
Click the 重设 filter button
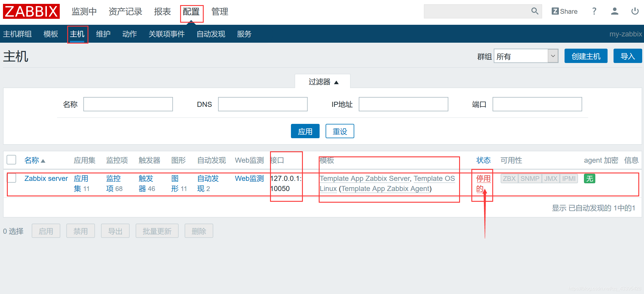click(x=340, y=131)
